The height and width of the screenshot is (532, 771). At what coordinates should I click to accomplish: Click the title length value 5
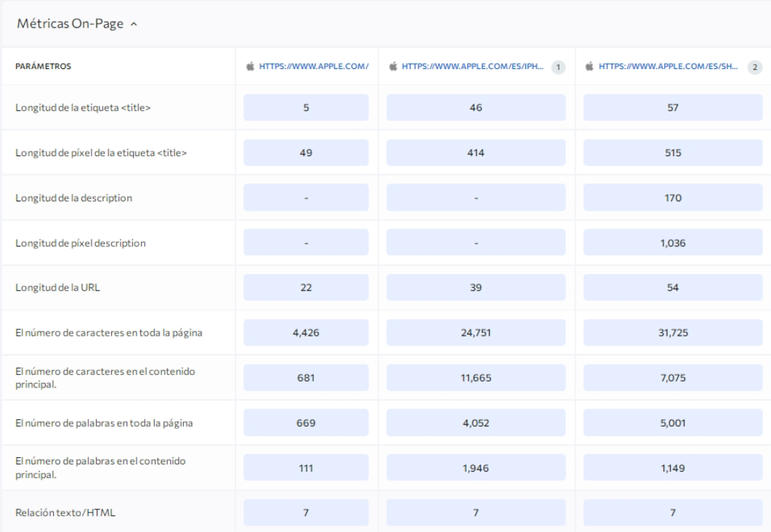[306, 108]
